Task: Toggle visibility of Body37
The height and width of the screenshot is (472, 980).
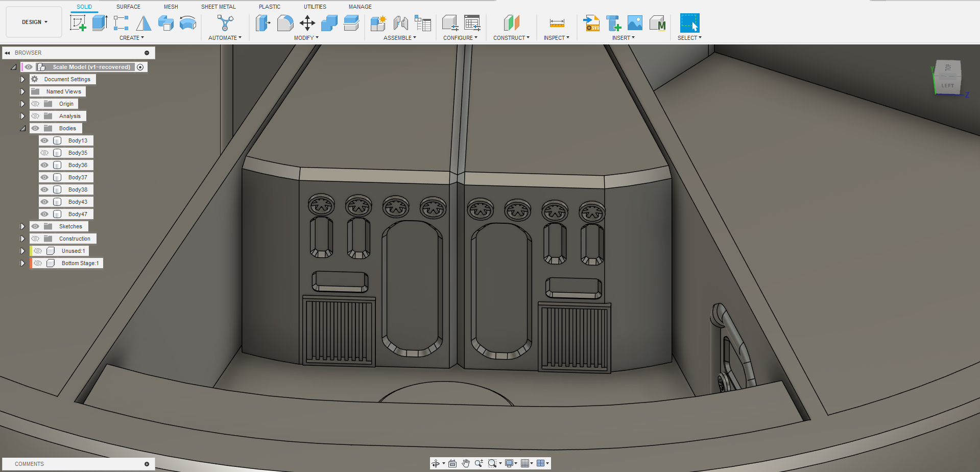Action: (44, 177)
